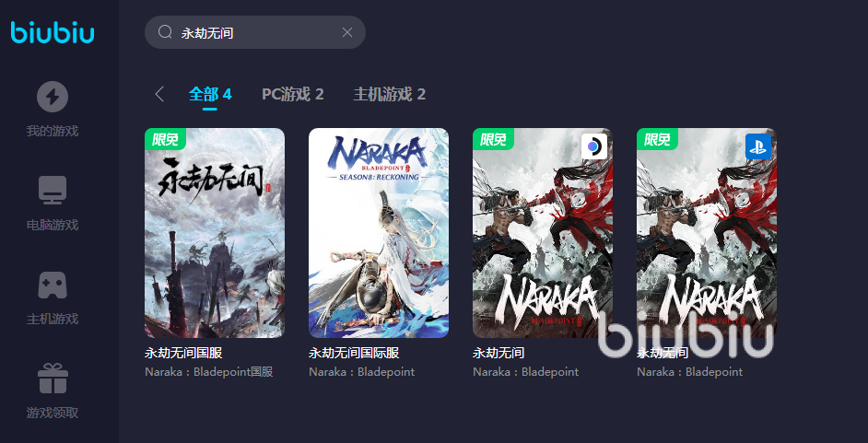Screen dimensions: 868x443
Task: Switch to 全部 4 tab
Action: pyautogui.click(x=210, y=95)
